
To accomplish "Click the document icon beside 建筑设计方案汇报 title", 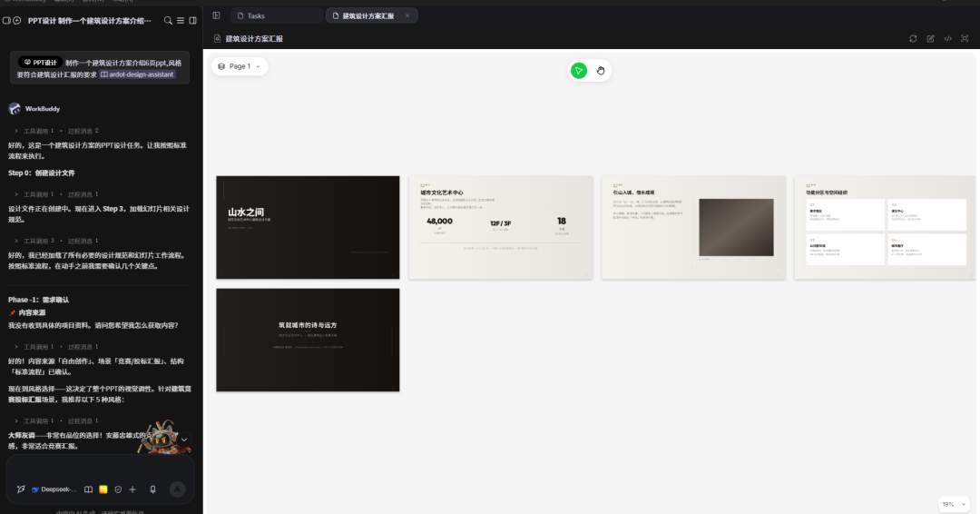I will click(x=218, y=39).
